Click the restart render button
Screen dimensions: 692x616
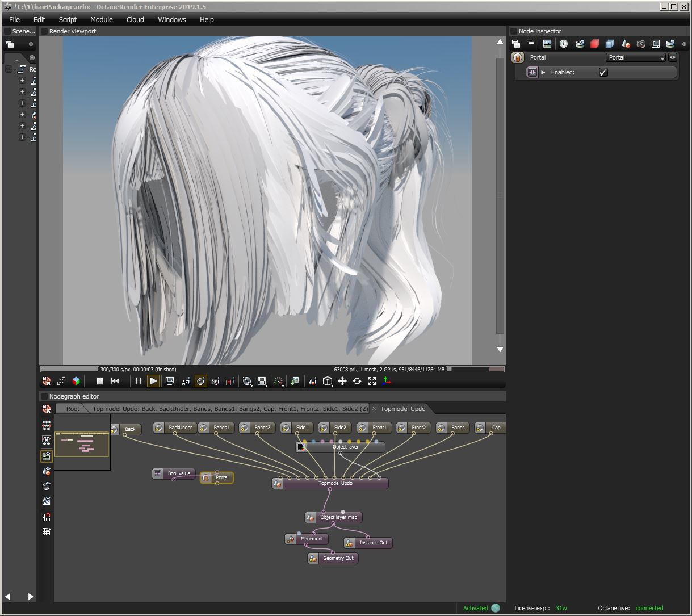pyautogui.click(x=115, y=382)
